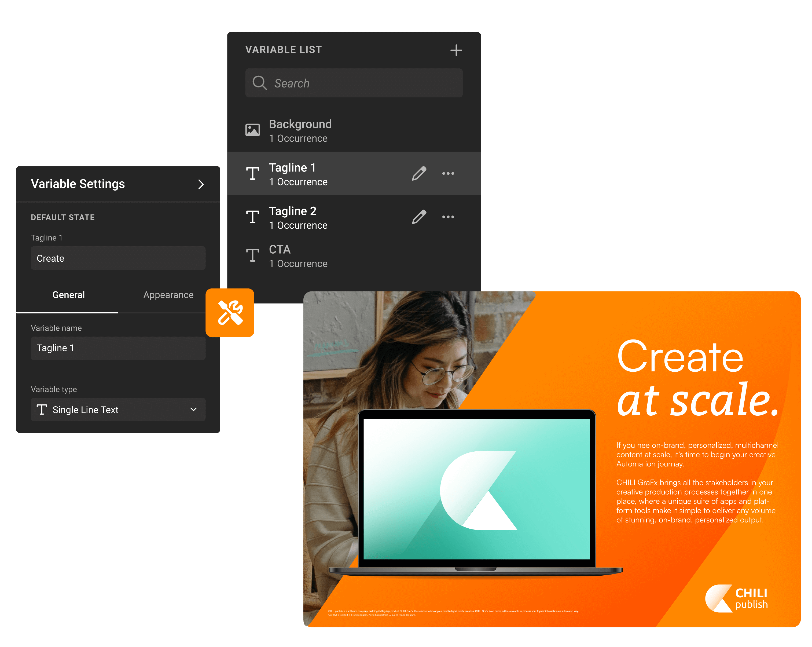Viewport: 812px width, 647px height.
Task: Select the Tagline 1 variable row
Action: 354,174
